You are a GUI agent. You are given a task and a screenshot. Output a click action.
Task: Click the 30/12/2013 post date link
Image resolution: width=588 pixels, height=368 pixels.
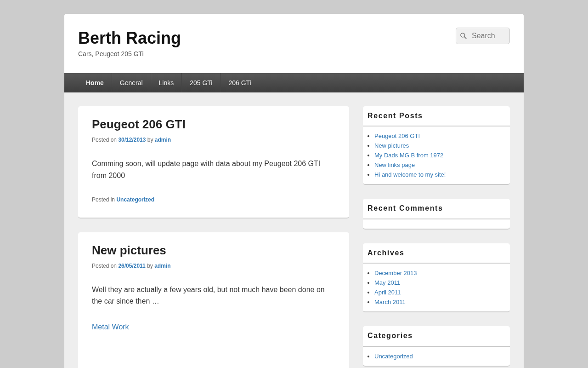(x=132, y=140)
